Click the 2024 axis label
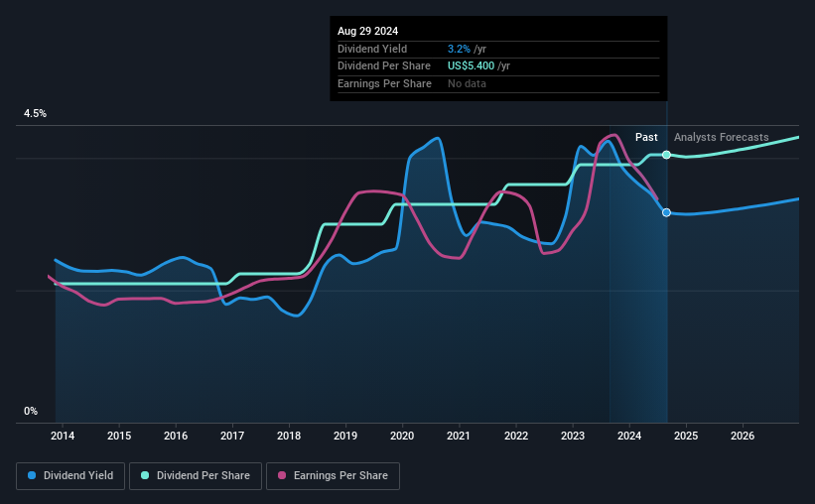Viewport: 815px width, 504px height. 629,436
